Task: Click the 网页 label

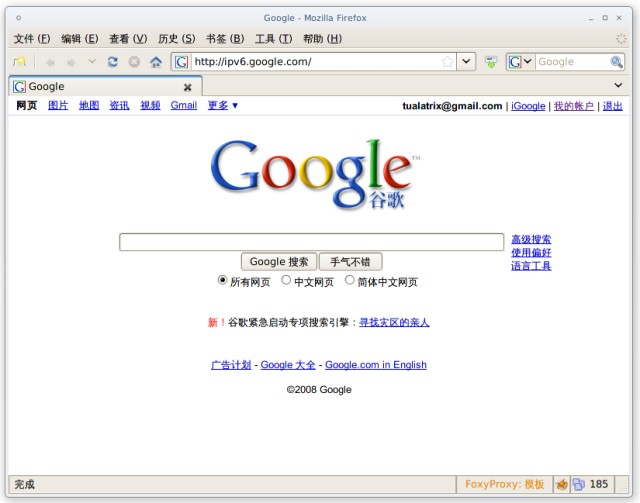Action: point(27,105)
